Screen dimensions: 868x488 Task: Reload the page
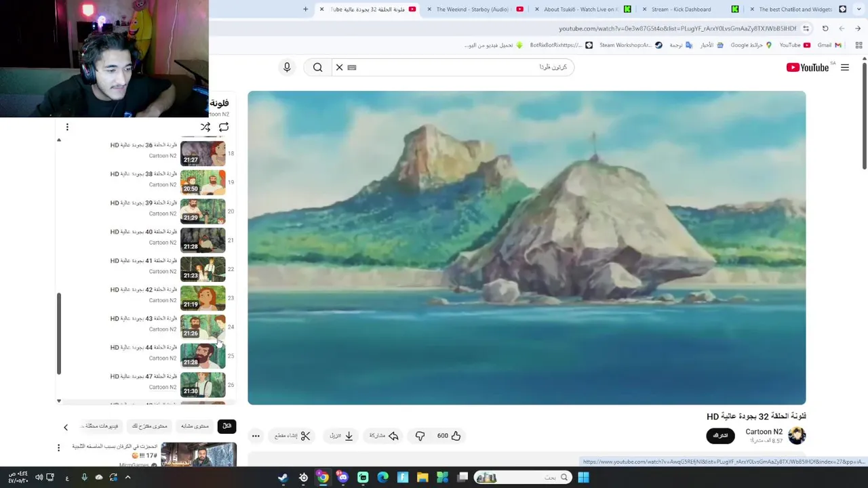pyautogui.click(x=825, y=28)
